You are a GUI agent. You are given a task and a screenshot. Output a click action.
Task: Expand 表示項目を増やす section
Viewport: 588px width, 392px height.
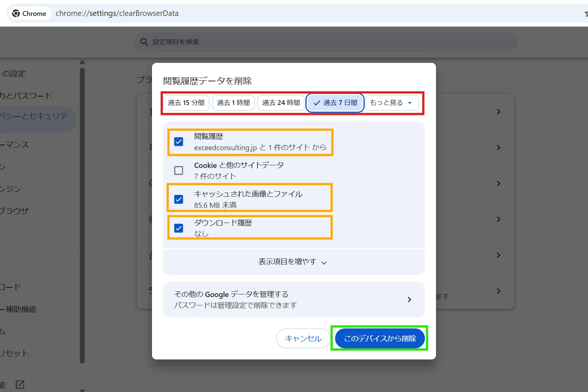(x=294, y=262)
